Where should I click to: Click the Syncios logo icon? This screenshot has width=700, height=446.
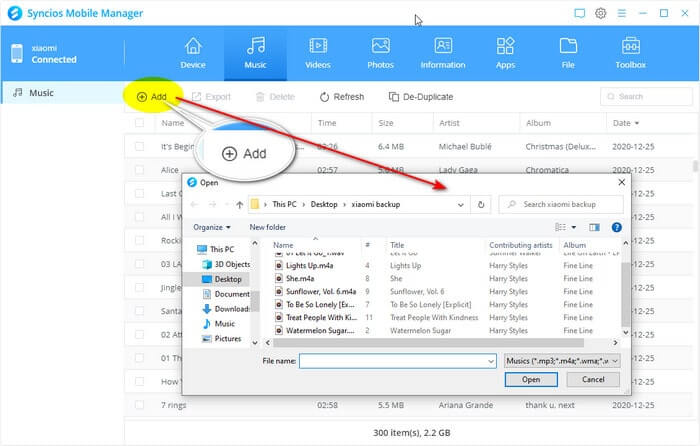(15, 13)
